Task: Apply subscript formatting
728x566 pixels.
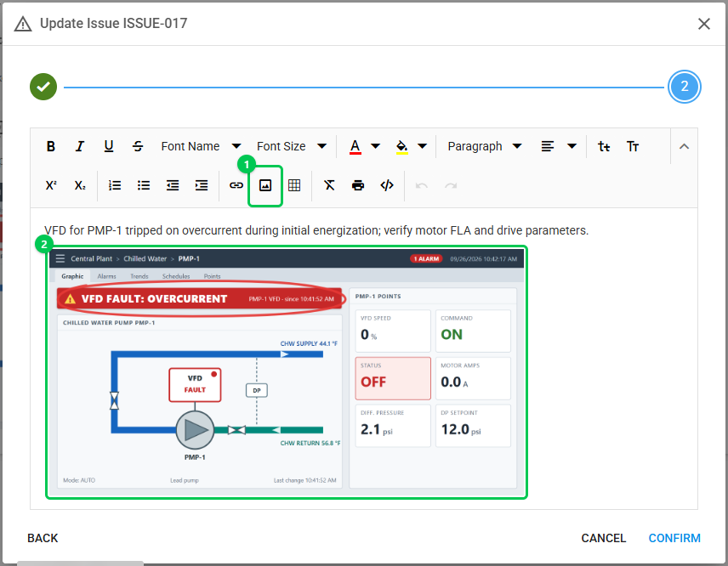Action: point(80,185)
